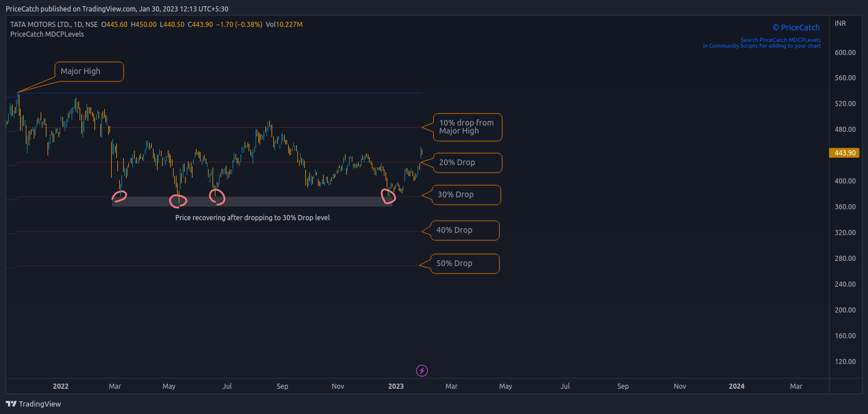The height and width of the screenshot is (414, 868).
Task: Click the © PriceCatch text
Action: coord(796,28)
